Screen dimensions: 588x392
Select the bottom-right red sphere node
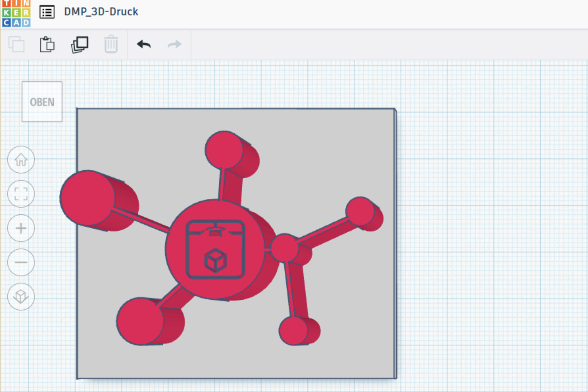[293, 331]
